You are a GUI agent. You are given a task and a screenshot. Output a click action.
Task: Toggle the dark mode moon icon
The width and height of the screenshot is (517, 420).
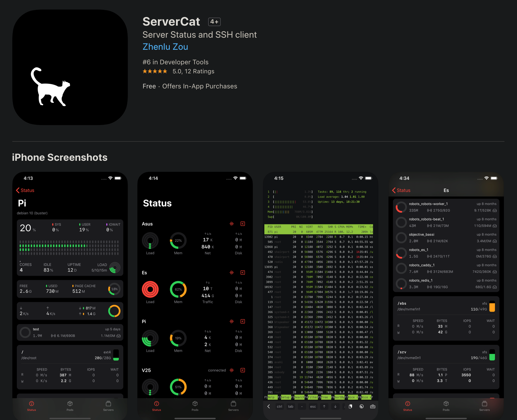[x=362, y=406]
